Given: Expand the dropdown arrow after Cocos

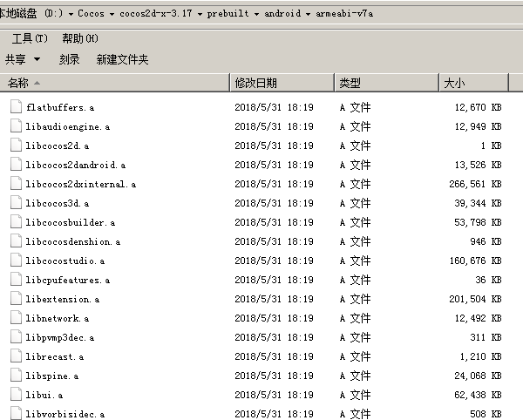Looking at the screenshot, I should [112, 14].
